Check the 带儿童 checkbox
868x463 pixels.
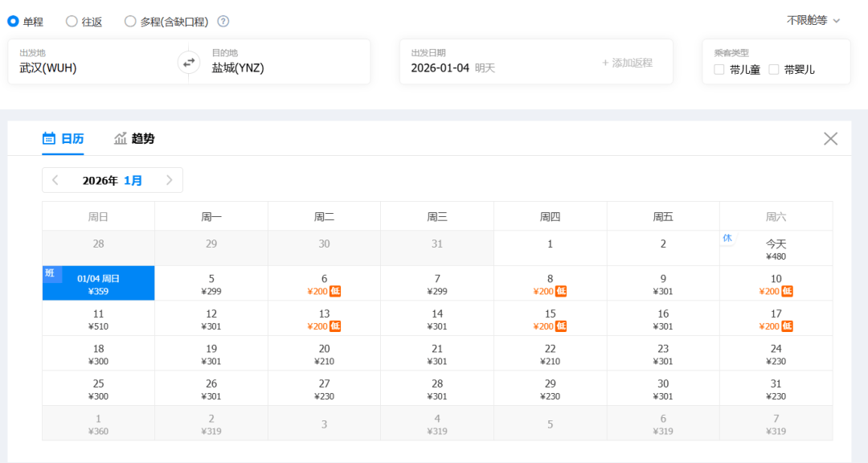point(719,70)
